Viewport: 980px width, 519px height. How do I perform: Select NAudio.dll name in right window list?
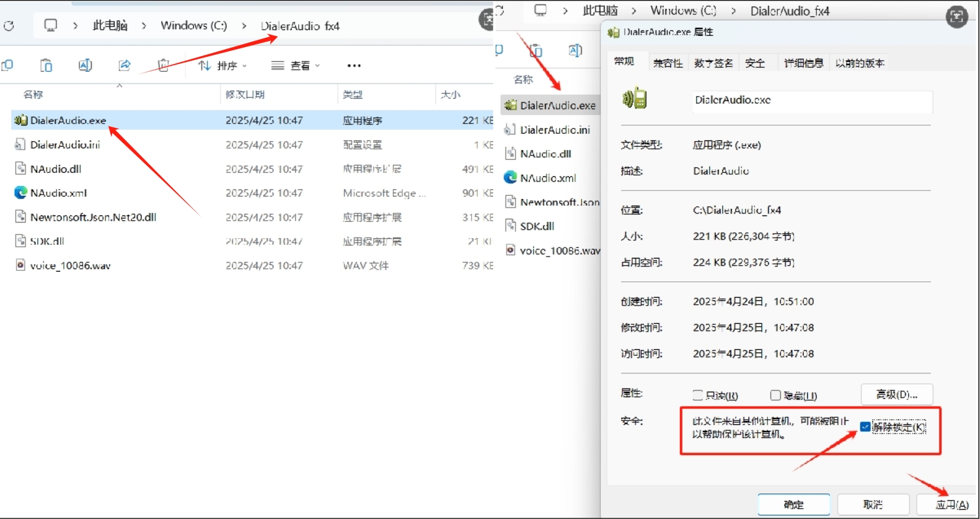[x=546, y=153]
